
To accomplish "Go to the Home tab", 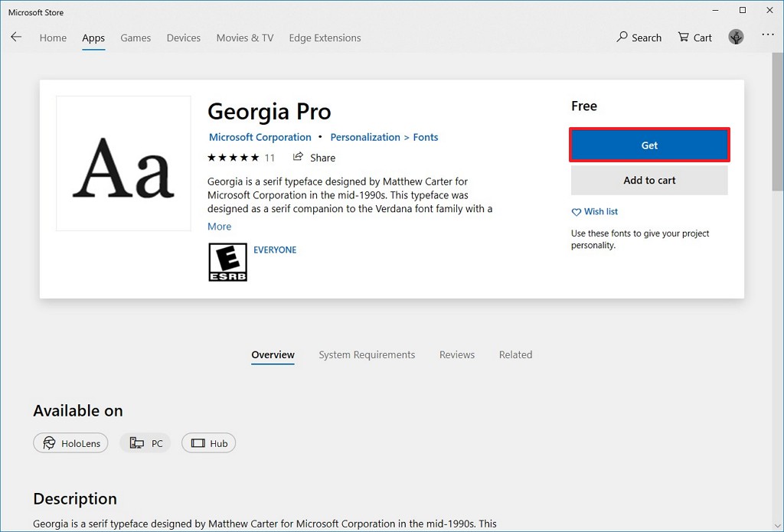I will 53,38.
